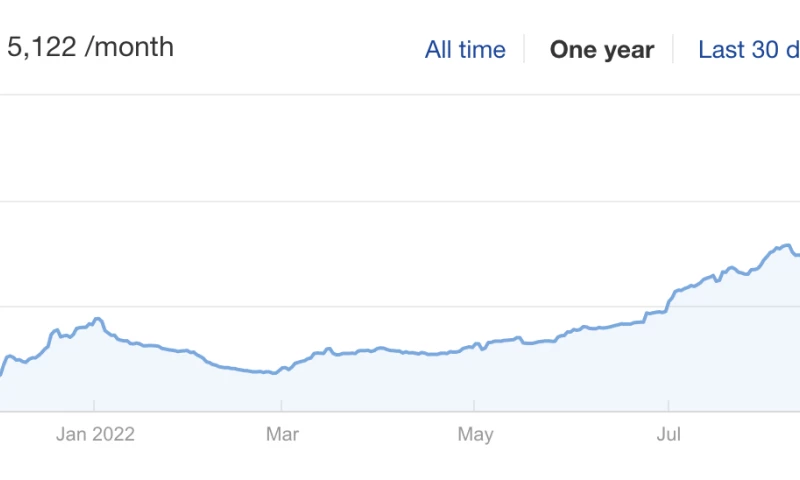Switch to the All time tab

[465, 49]
